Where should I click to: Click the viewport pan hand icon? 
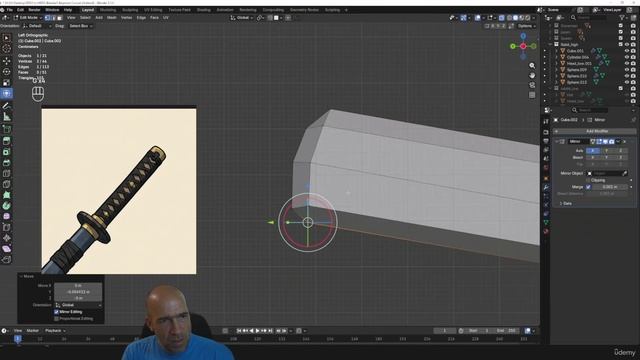click(x=532, y=76)
